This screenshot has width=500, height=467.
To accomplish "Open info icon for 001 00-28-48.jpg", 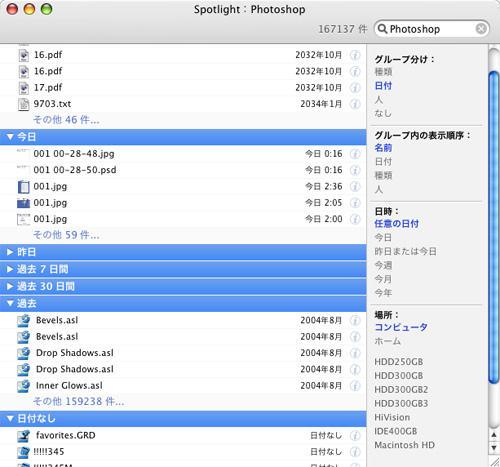I will (x=355, y=154).
